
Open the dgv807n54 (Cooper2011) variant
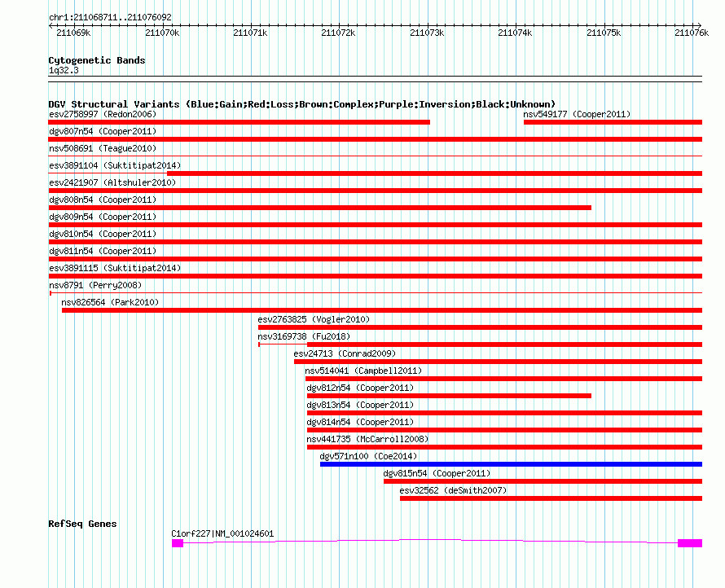pyautogui.click(x=103, y=131)
